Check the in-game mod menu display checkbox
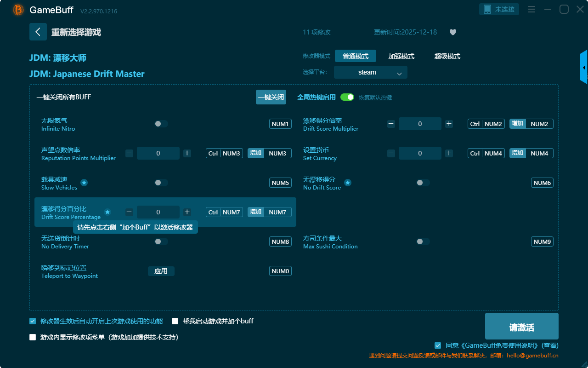Image resolution: width=588 pixels, height=368 pixels. (x=33, y=337)
